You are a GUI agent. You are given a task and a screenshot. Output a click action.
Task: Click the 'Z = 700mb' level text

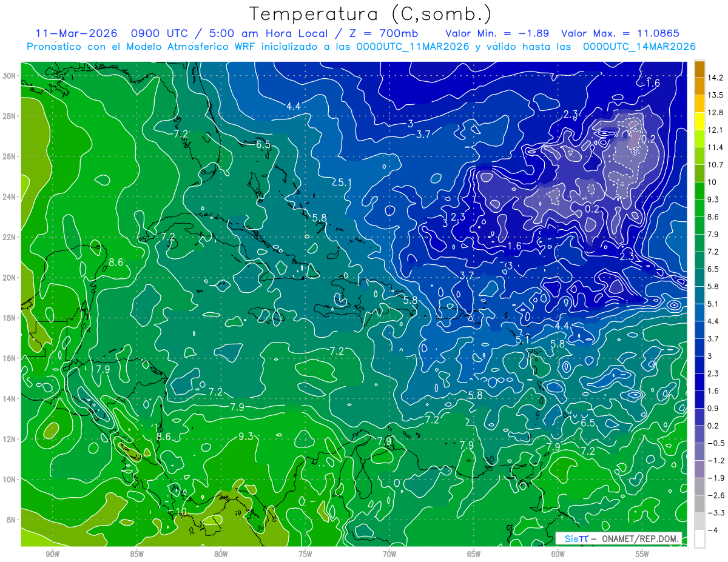(383, 33)
